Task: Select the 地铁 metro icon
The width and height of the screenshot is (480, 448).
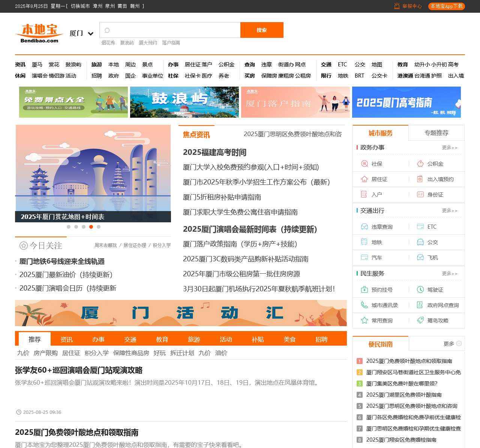Action: (364, 242)
